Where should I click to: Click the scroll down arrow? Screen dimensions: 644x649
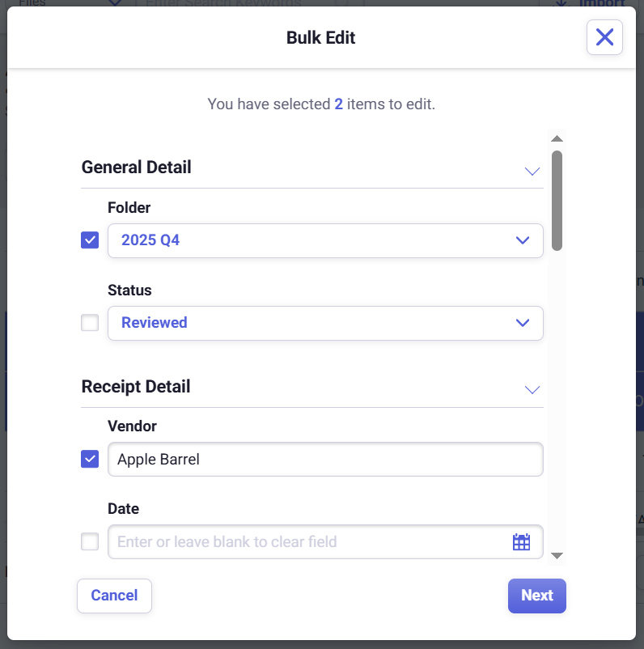point(557,555)
